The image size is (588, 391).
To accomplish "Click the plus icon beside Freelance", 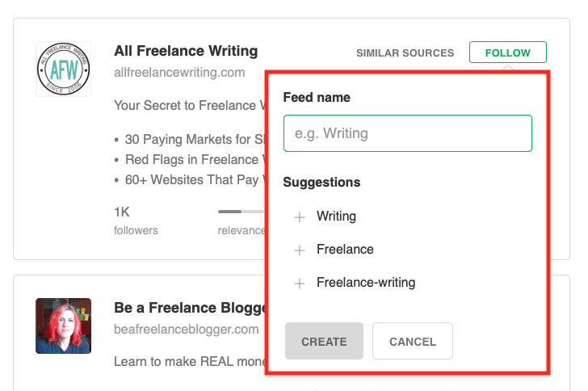I will [x=300, y=250].
